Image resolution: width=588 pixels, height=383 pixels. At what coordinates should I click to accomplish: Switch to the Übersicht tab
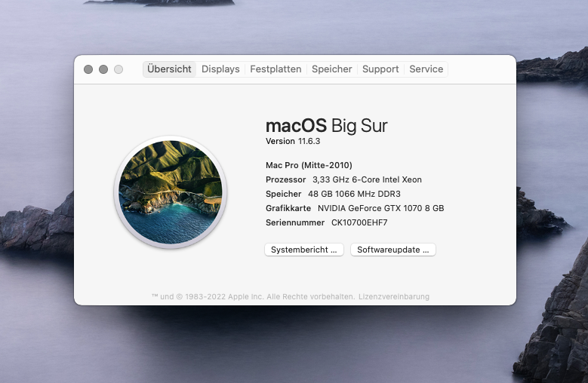pos(169,69)
